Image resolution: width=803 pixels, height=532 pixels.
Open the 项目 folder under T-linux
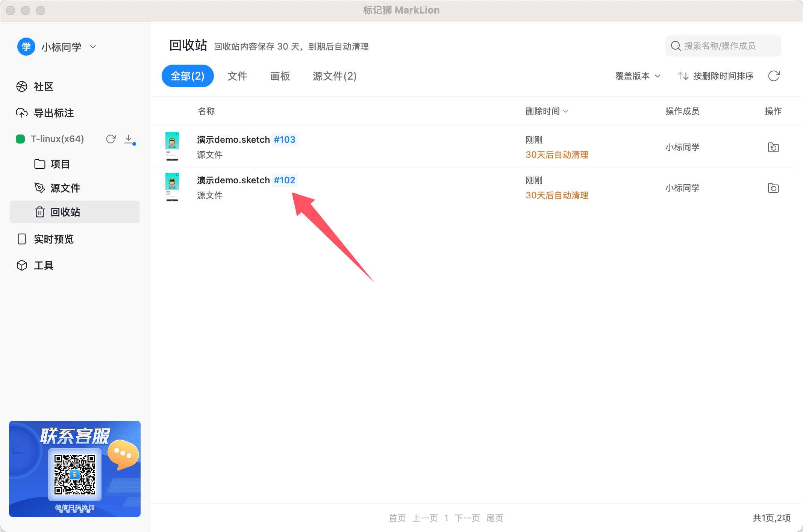[x=60, y=164]
